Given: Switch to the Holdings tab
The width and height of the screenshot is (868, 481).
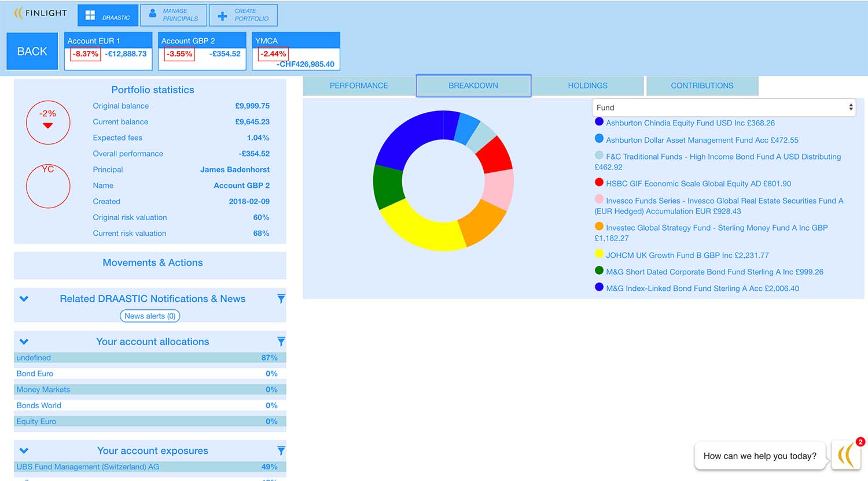Looking at the screenshot, I should [587, 86].
